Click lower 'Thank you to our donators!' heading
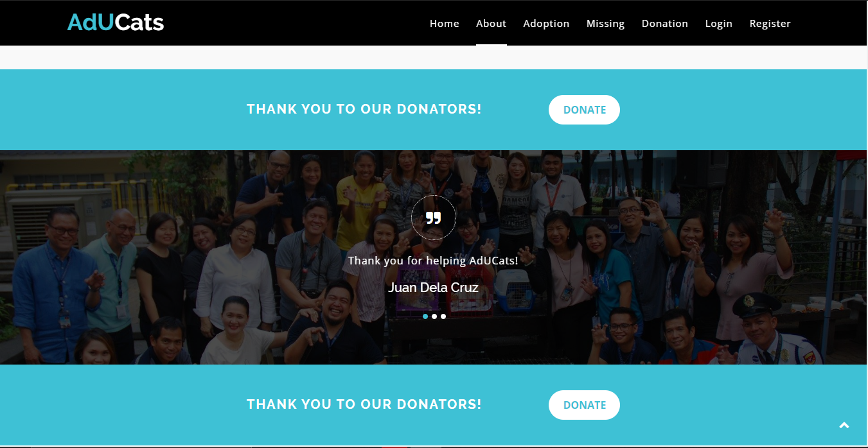Image resolution: width=868 pixels, height=448 pixels. coord(364,404)
